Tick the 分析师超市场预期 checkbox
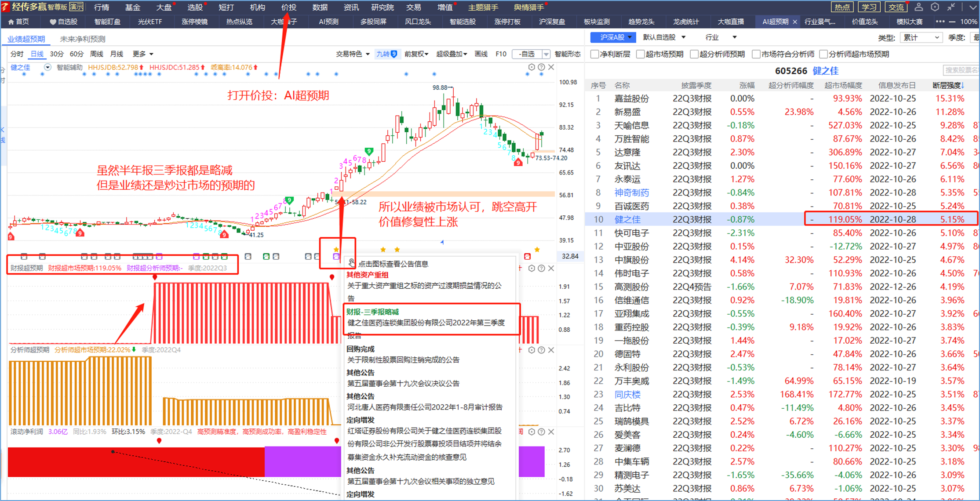This screenshot has height=501, width=980. (x=823, y=54)
